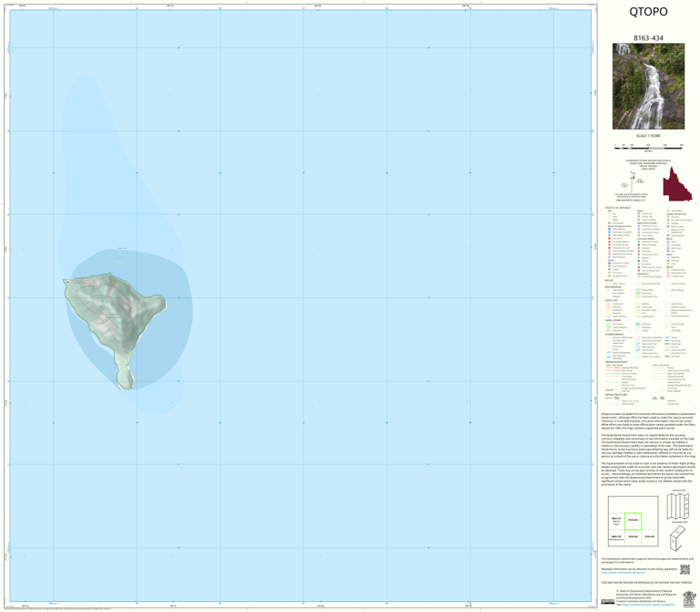The image size is (700, 612).
Task: Open the qtopo information website link
Action: [x=623, y=572]
